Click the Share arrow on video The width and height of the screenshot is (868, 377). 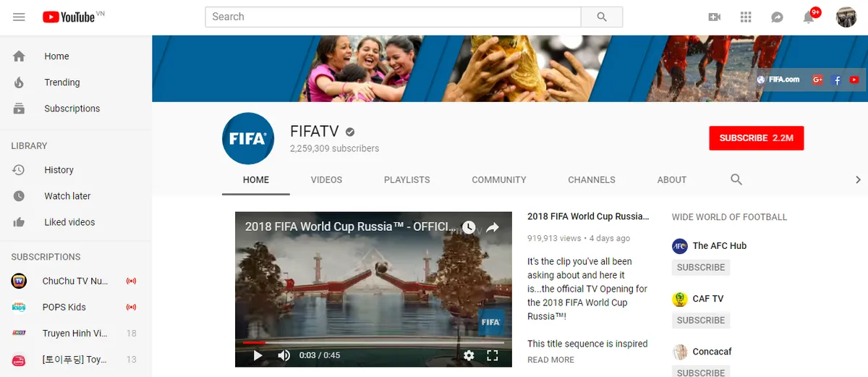tap(493, 227)
